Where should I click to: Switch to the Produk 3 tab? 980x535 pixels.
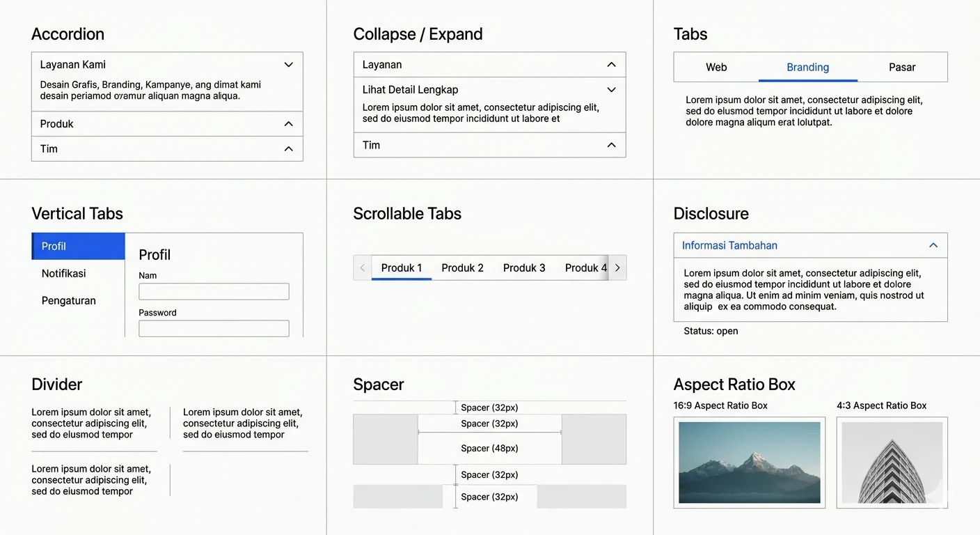click(524, 267)
